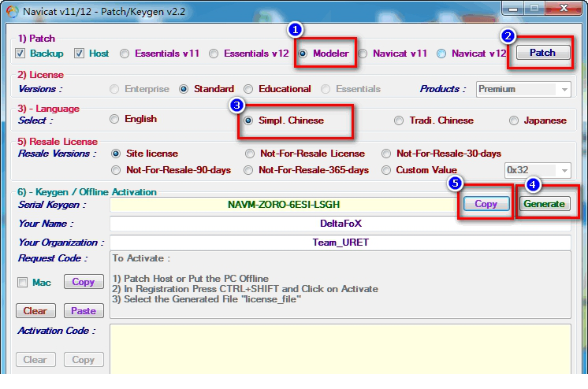Click the Serial Keygen field
Screen dimensions: 588x389
pyautogui.click(x=284, y=205)
